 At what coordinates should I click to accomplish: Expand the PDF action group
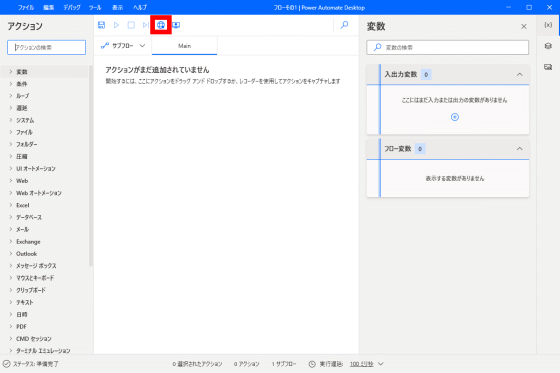coord(11,327)
